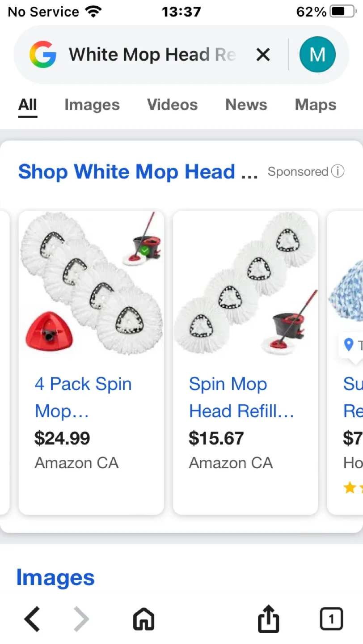Open the tab switcher showing 1 tab
The width and height of the screenshot is (363, 644).
tap(331, 619)
